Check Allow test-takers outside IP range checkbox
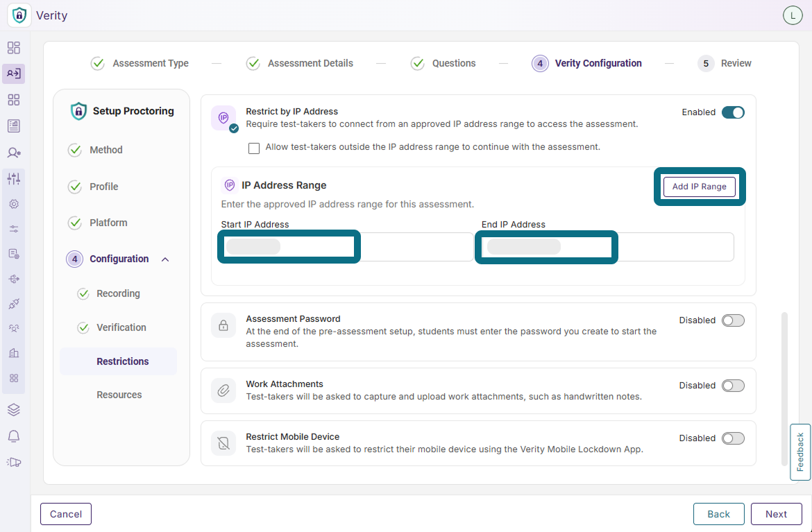This screenshot has width=812, height=532. [x=254, y=148]
